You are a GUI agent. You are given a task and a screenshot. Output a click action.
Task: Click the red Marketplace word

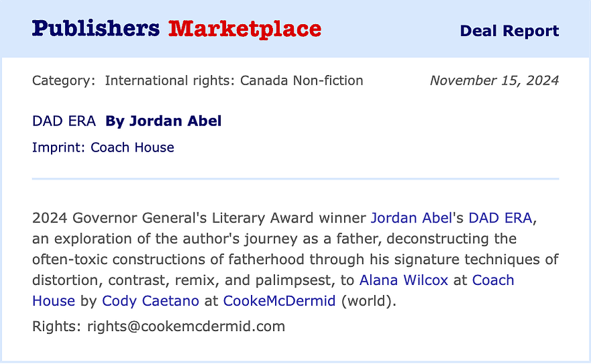tap(245, 29)
